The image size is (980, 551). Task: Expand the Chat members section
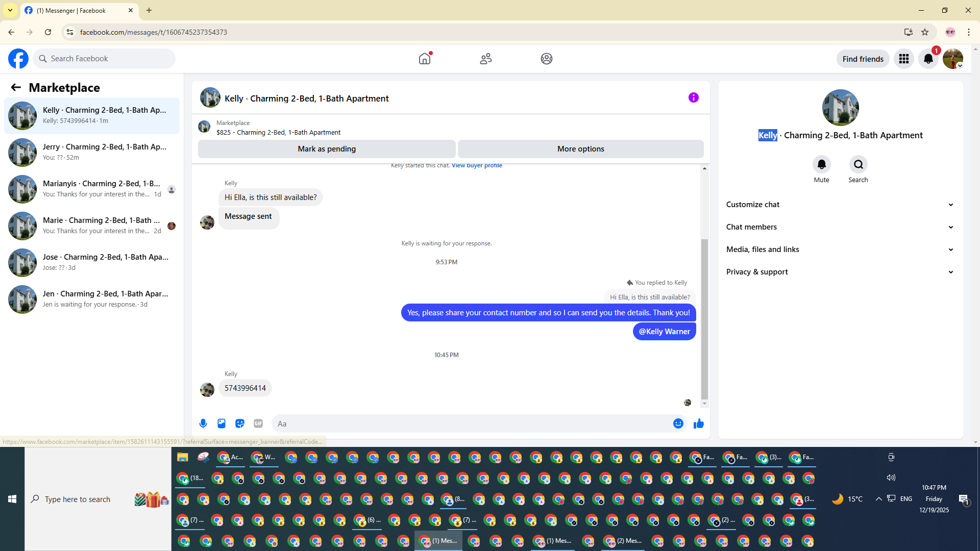tap(840, 227)
